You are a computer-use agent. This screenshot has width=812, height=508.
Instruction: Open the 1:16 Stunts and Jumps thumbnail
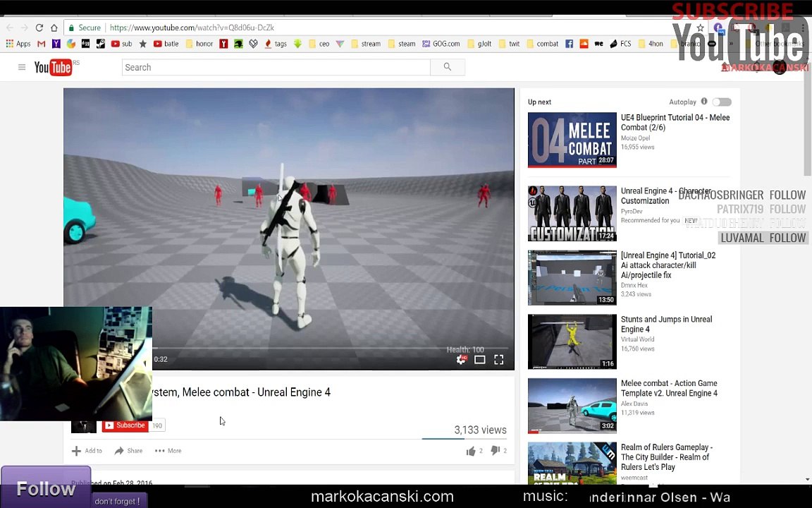pyautogui.click(x=572, y=341)
